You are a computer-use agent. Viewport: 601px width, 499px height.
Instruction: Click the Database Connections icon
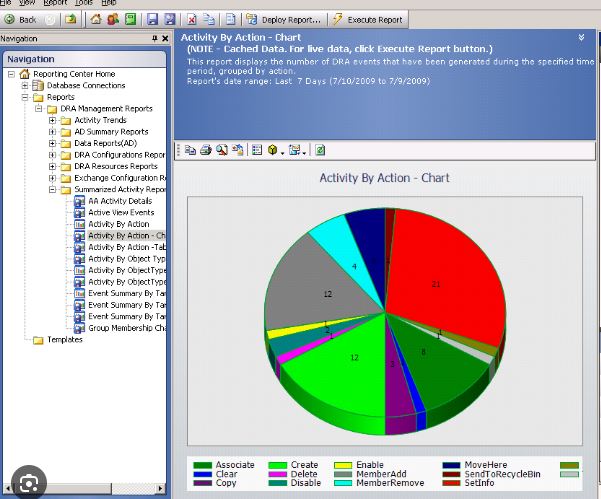click(38, 85)
